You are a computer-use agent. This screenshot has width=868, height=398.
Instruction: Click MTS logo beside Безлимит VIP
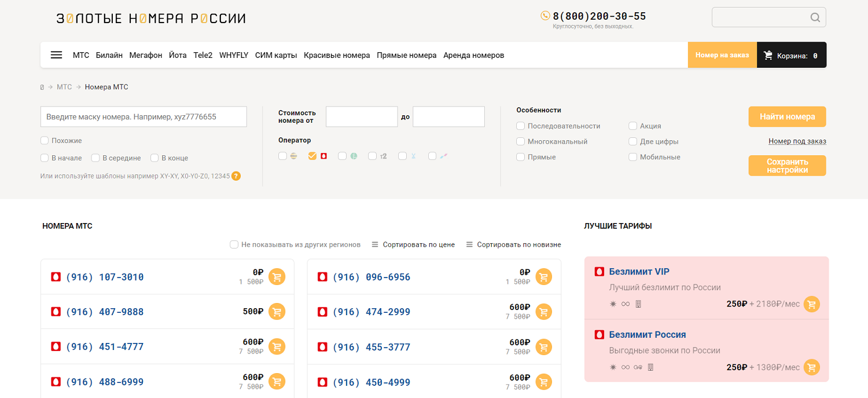pyautogui.click(x=599, y=272)
